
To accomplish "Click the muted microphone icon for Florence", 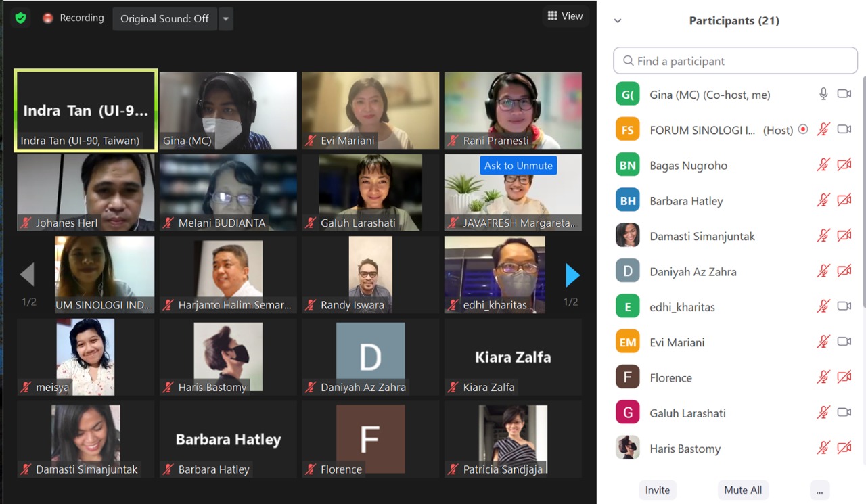I will click(x=823, y=377).
